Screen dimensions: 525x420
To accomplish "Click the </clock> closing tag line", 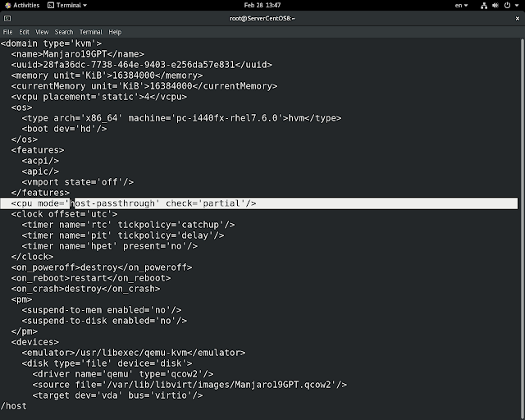I will (32, 257).
